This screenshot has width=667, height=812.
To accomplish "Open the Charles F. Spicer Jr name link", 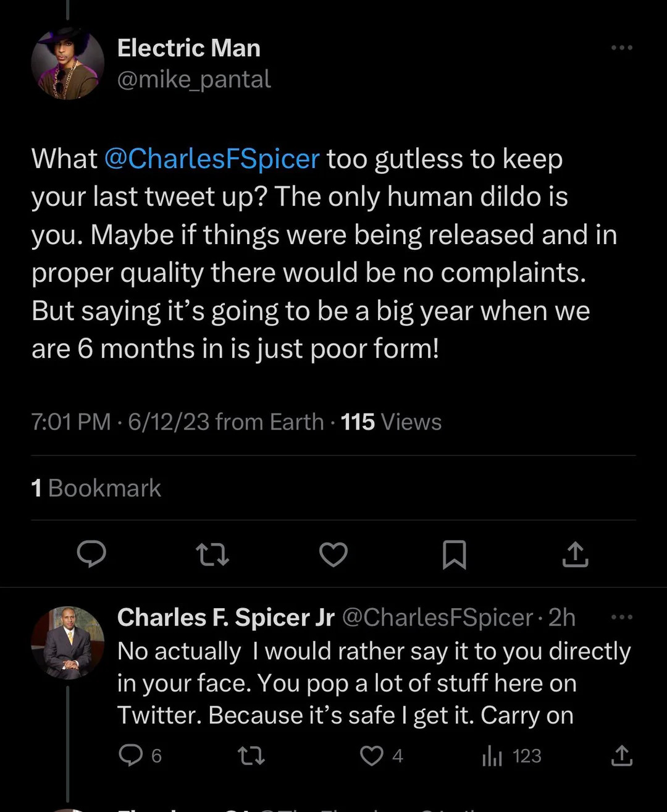I will (x=226, y=617).
